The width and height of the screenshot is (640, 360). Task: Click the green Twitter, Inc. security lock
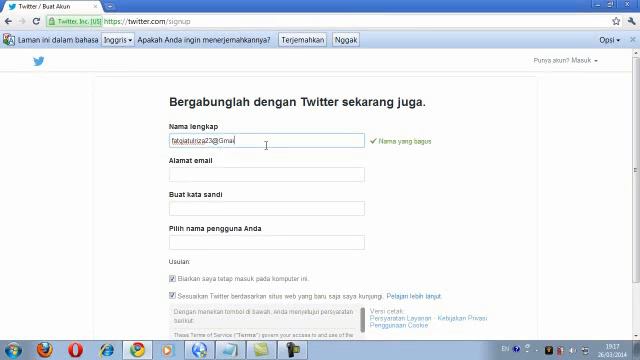pos(74,21)
